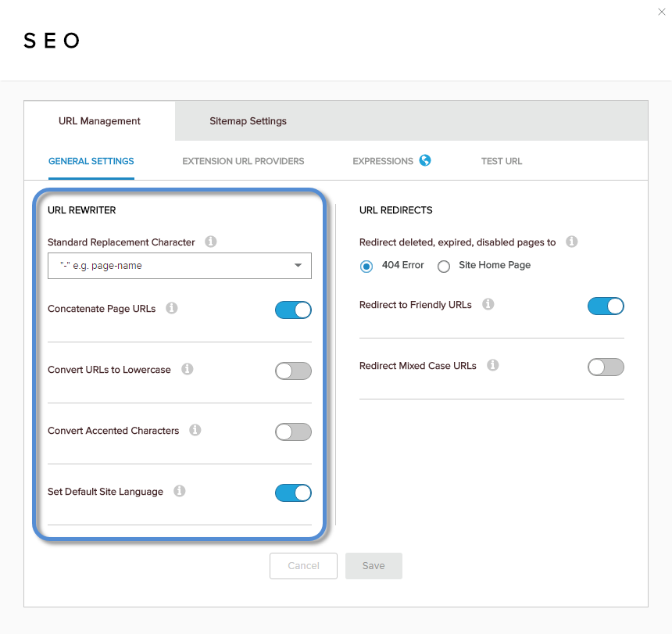This screenshot has height=634, width=672.
Task: Click Redirect deleted, expired, disabled pages label
Action: pyautogui.click(x=457, y=242)
